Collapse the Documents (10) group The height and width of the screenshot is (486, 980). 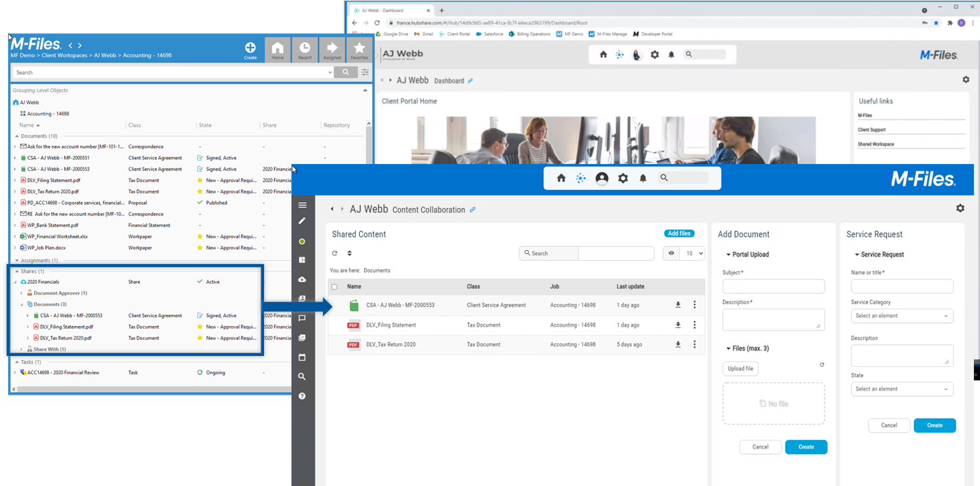tap(15, 136)
